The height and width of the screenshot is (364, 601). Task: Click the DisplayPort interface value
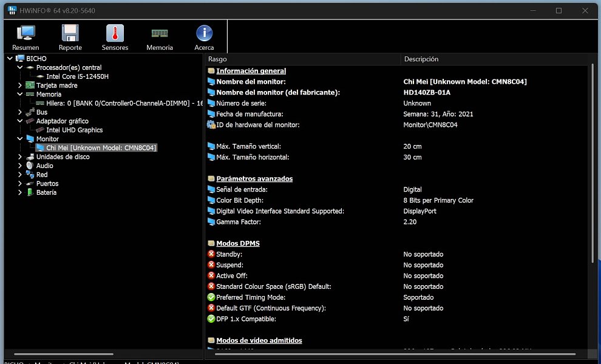coord(419,211)
